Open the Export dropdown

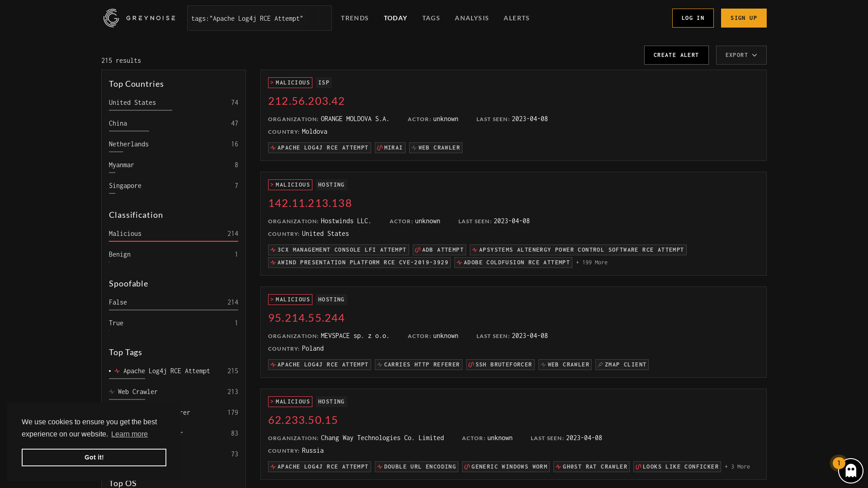741,55
